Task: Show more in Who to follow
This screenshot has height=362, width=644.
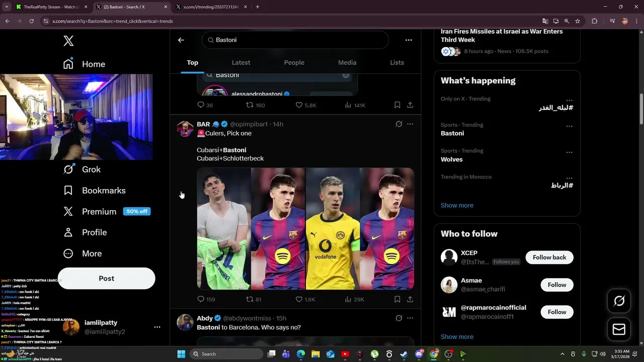Action: [457, 336]
